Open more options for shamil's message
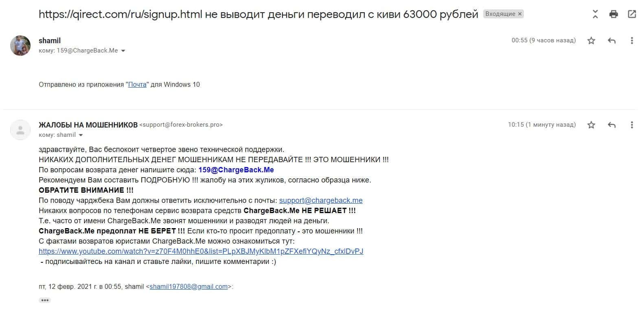Screen dimensions: 644x310 tap(632, 40)
